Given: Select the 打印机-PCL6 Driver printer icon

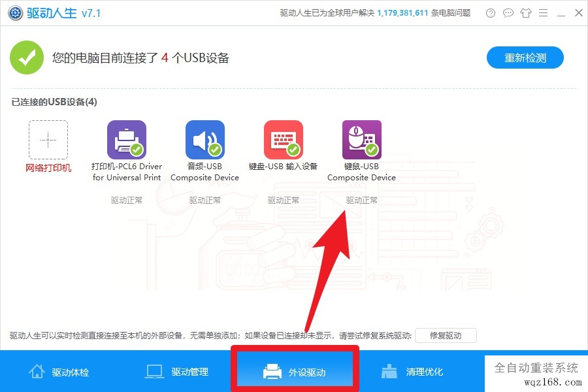Looking at the screenshot, I should coord(127,140).
